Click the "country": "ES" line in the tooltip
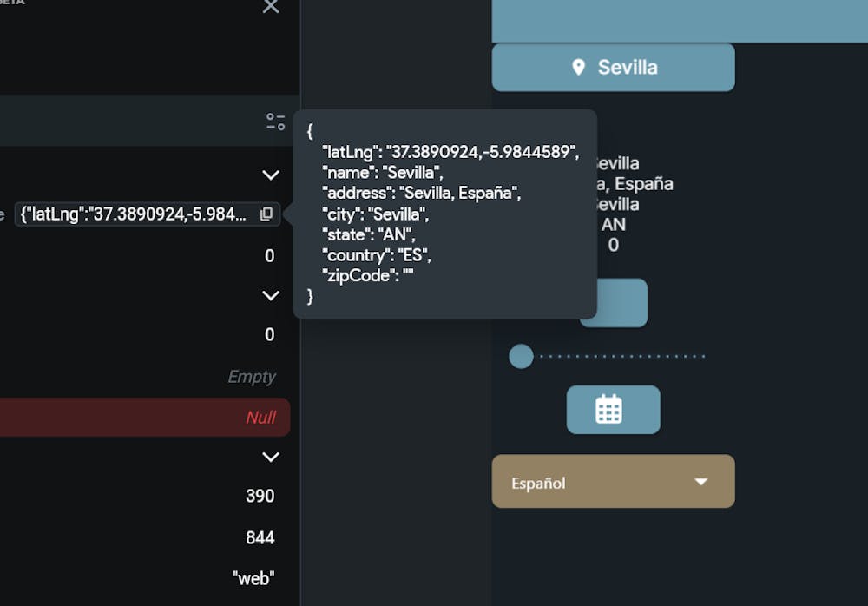 [377, 255]
